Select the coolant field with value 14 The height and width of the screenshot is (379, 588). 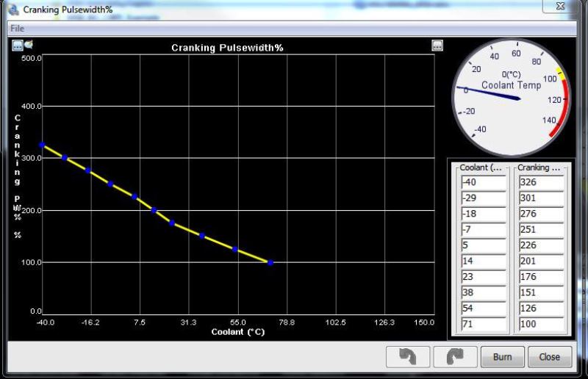483,261
